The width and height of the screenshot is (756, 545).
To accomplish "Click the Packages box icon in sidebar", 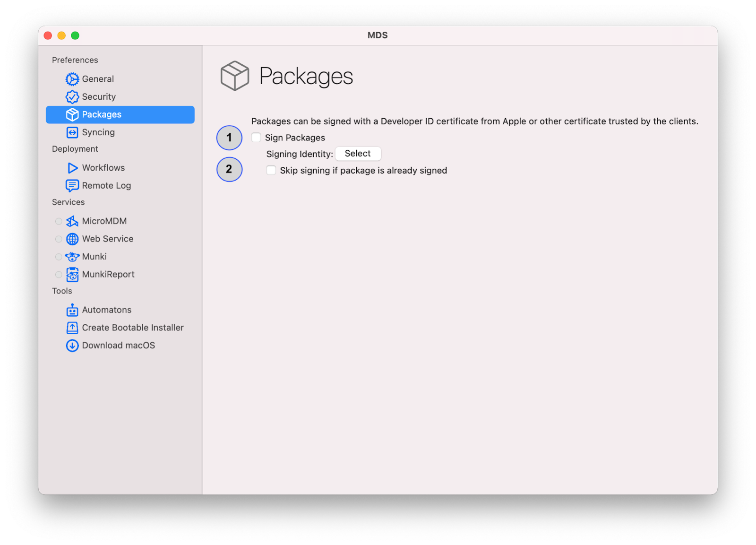I will pos(72,114).
